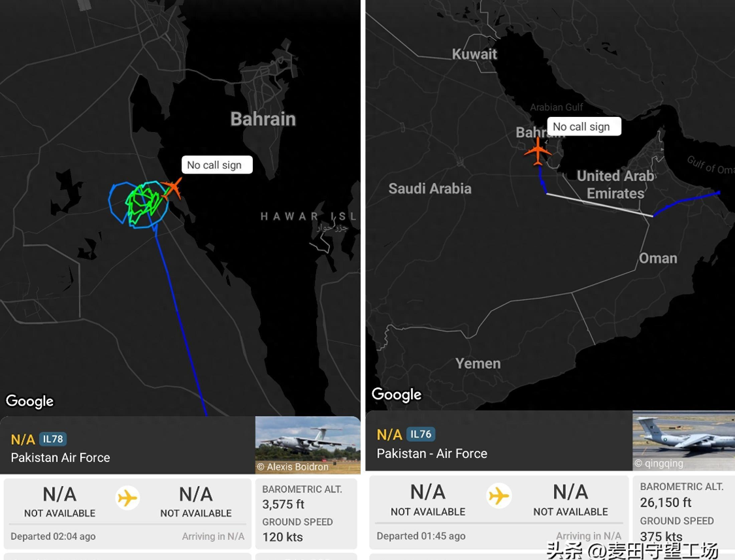This screenshot has width=735, height=560.
Task: Click the Google logo on the Yemen map
Action: coord(397,394)
